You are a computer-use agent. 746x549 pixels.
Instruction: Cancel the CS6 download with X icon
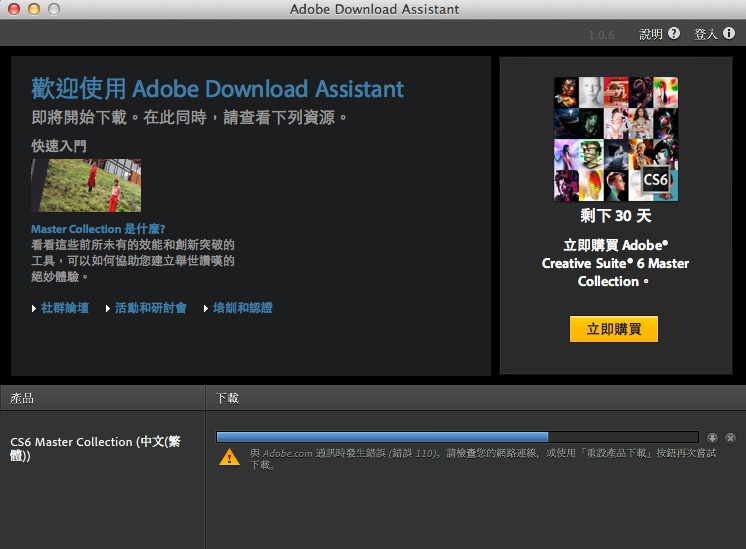[x=730, y=438]
